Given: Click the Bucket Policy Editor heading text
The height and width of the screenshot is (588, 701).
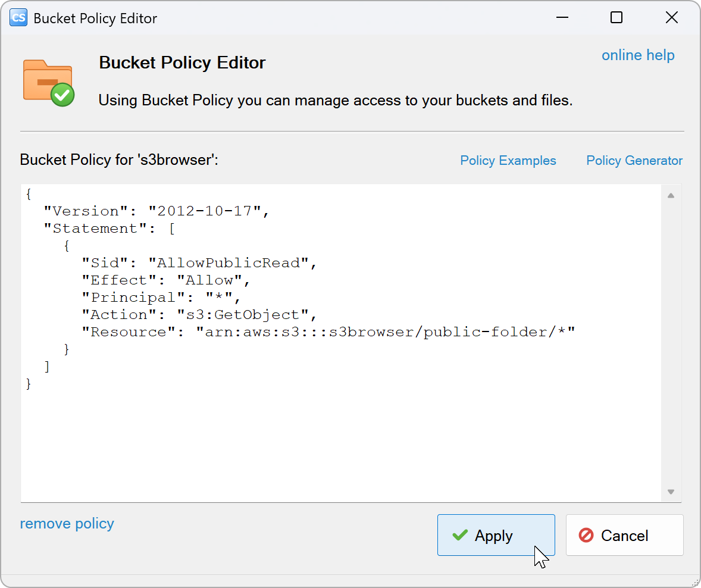Looking at the screenshot, I should [x=183, y=62].
